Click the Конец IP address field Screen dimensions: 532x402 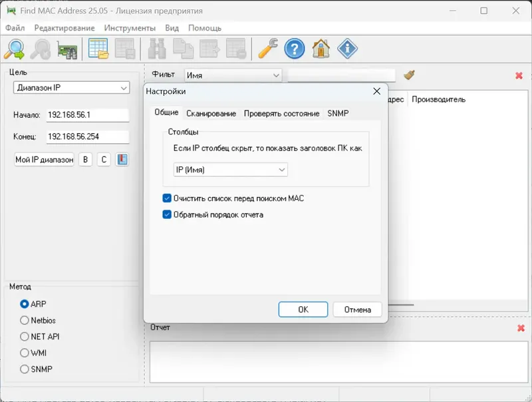click(x=88, y=136)
